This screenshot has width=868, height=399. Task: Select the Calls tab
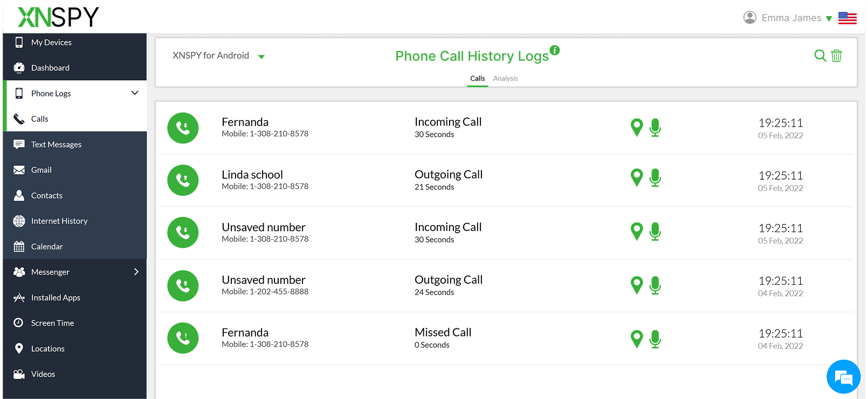(x=477, y=79)
